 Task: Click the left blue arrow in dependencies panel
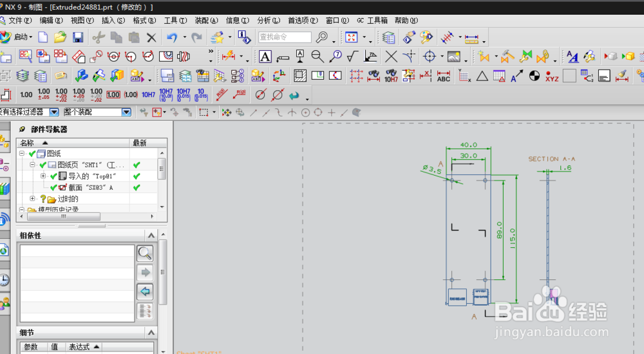click(145, 292)
